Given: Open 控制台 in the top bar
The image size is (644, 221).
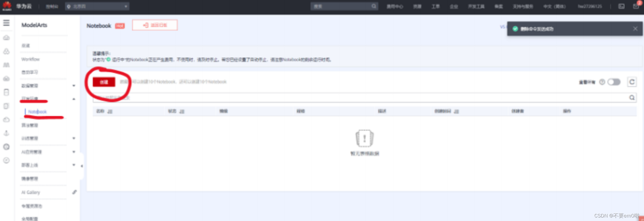Looking at the screenshot, I should [52, 6].
